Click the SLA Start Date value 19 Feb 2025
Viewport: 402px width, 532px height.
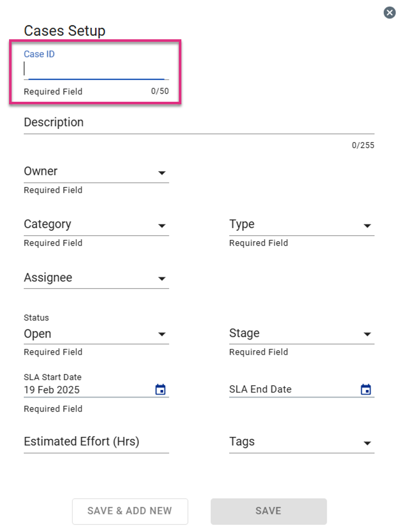pos(51,390)
